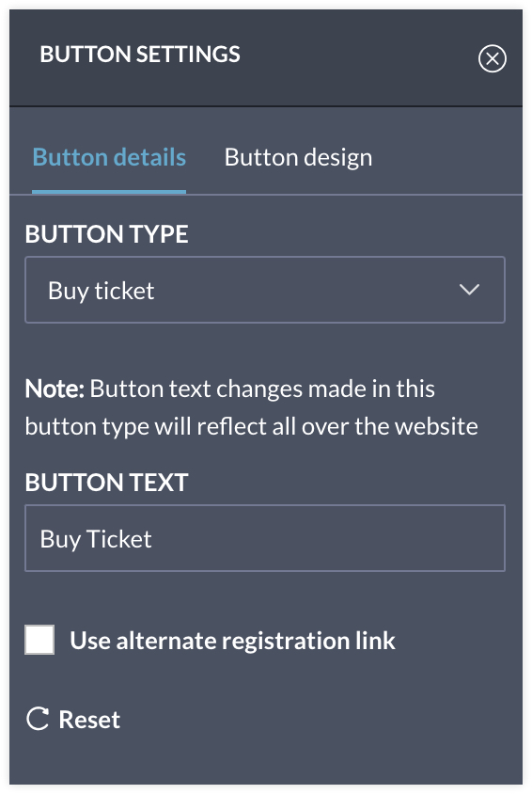This screenshot has height=794, width=532.
Task: Click the 'Use alternate registration link' label
Action: click(232, 641)
